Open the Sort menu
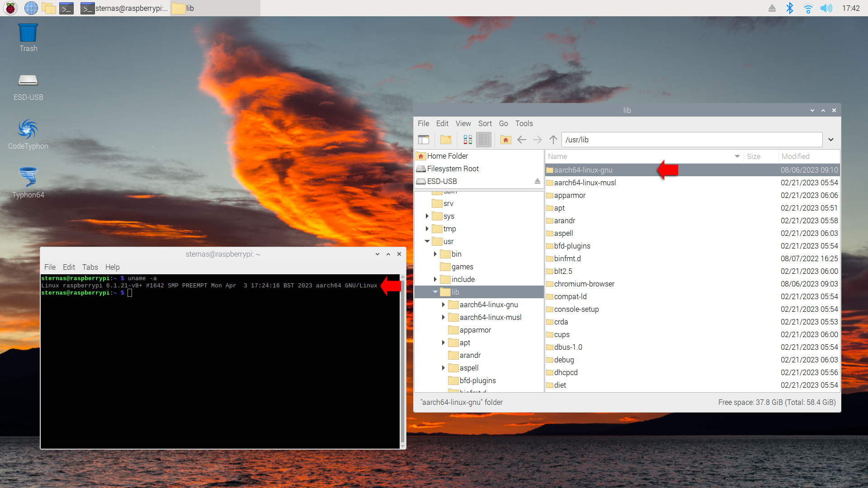Viewport: 868px width, 488px height. pyautogui.click(x=485, y=123)
